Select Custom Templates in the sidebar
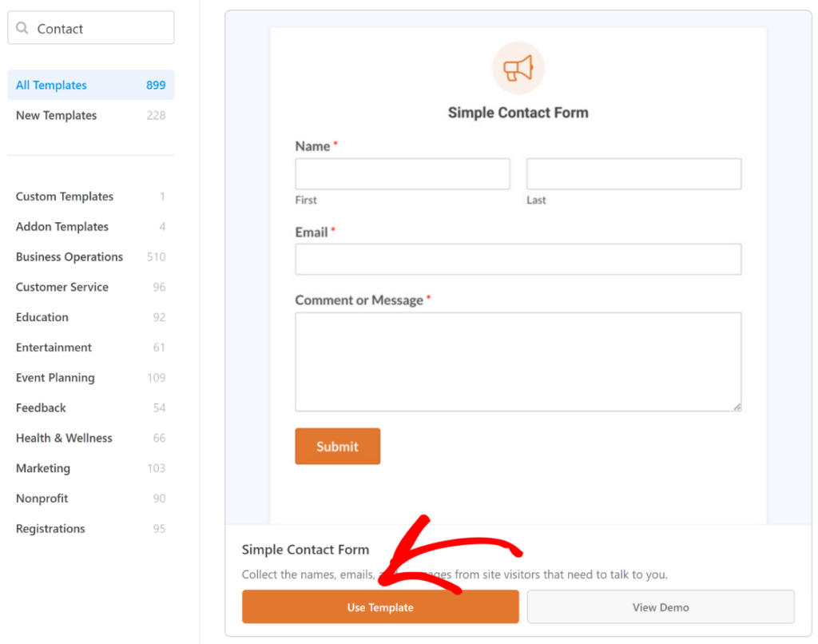 [x=64, y=196]
